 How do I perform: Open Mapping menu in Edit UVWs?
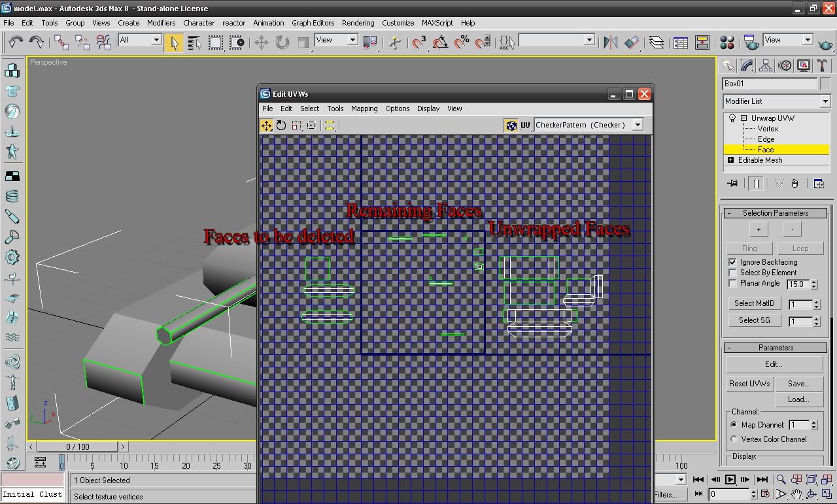tap(364, 109)
